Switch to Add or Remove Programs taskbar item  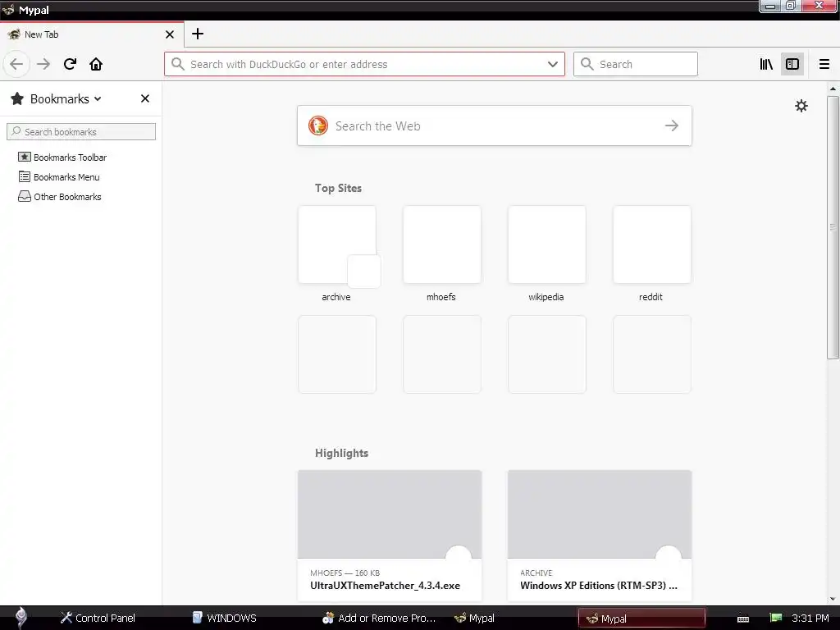[x=379, y=619]
